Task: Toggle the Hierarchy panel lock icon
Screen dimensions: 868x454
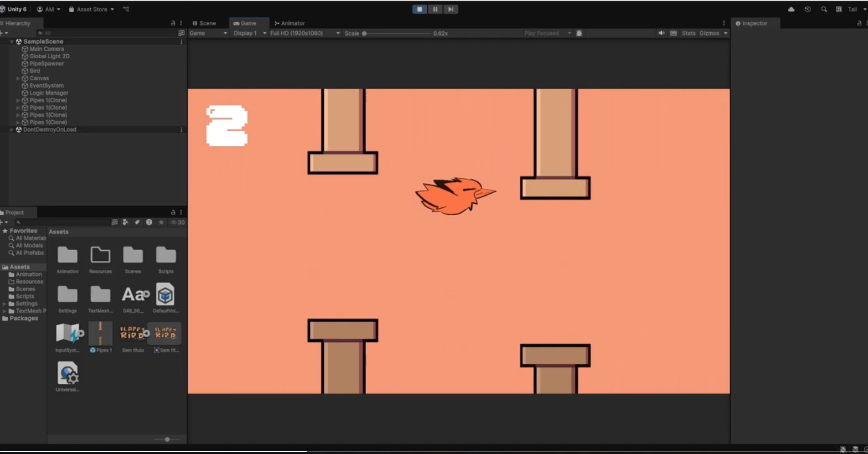Action: (x=173, y=23)
